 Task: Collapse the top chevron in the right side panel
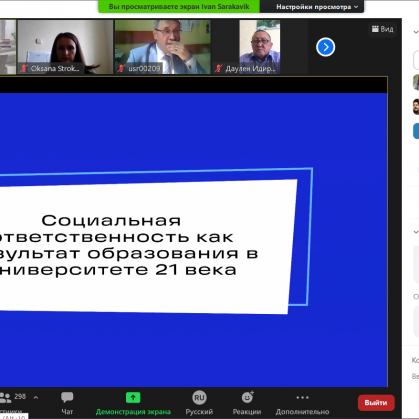(x=416, y=32)
